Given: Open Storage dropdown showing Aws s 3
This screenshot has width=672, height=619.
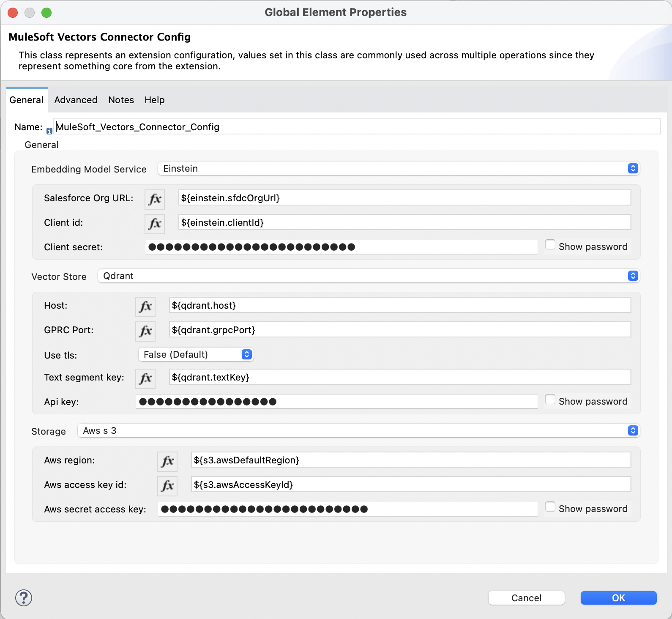Looking at the screenshot, I should pos(358,430).
